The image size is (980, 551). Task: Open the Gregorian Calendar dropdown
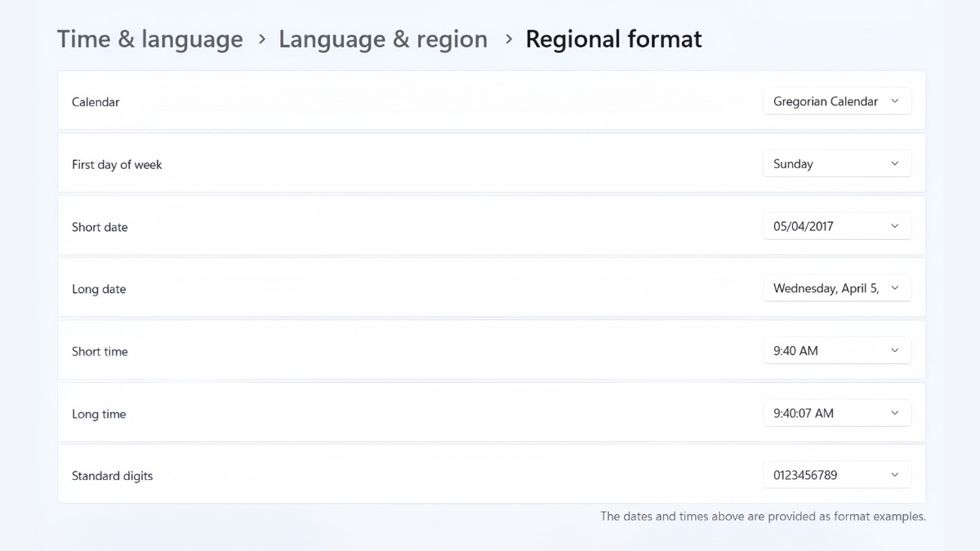[x=836, y=101]
